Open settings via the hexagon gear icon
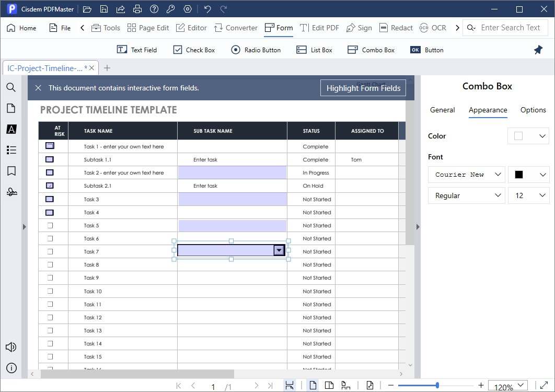The image size is (555, 392). [x=188, y=9]
